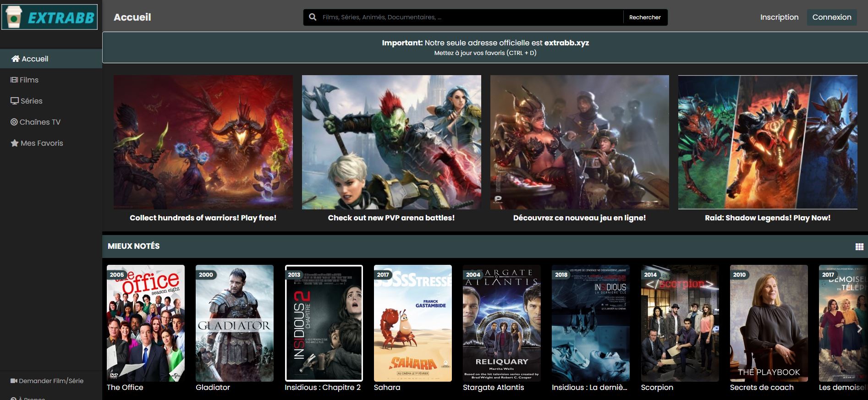This screenshot has width=868, height=400.
Task: Open the Gladiator poster
Action: (x=235, y=323)
